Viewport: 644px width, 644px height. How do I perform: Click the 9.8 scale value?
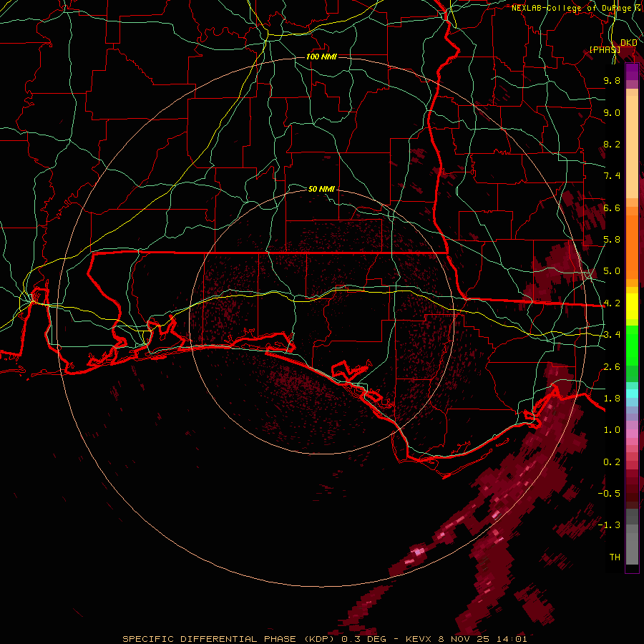pos(612,80)
